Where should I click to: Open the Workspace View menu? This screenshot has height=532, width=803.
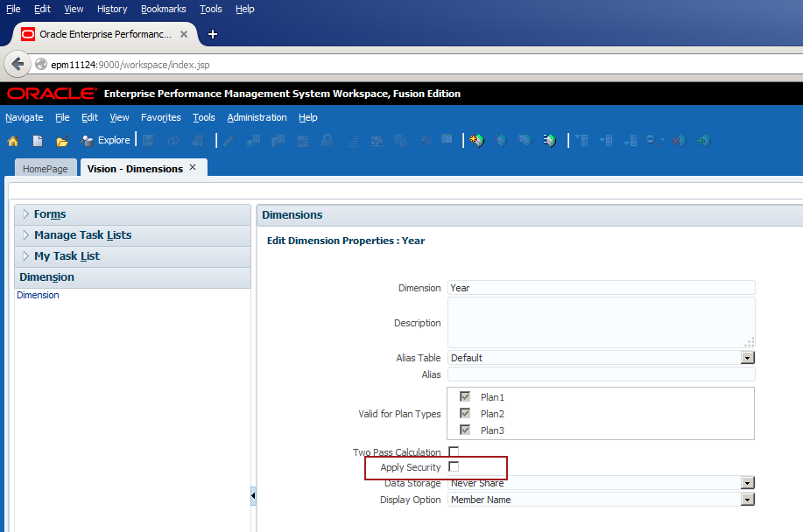tap(119, 117)
